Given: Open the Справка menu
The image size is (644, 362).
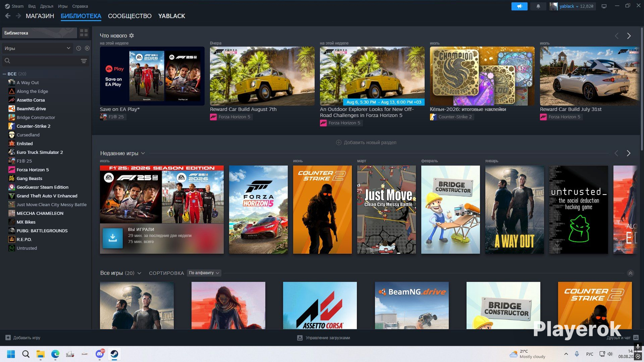Looking at the screenshot, I should pos(80,6).
